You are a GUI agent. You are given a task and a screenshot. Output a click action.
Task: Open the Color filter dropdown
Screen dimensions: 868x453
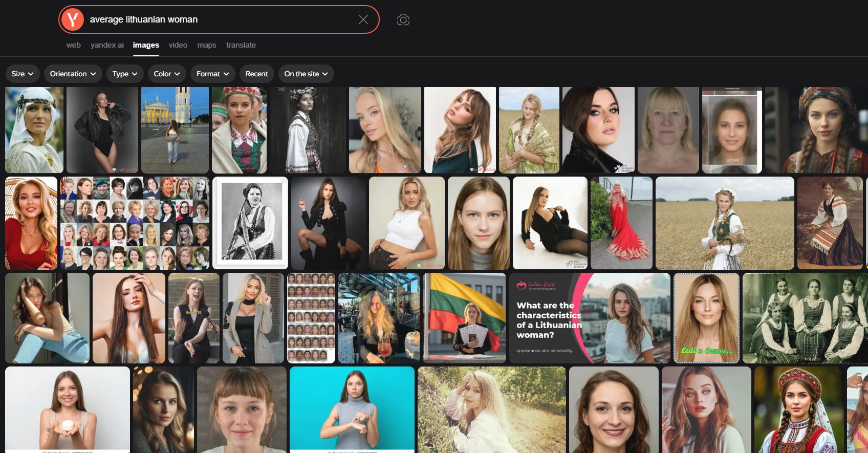[167, 74]
